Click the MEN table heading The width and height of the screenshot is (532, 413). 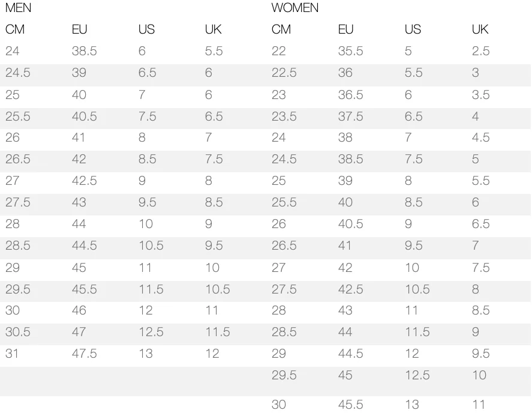tap(18, 8)
